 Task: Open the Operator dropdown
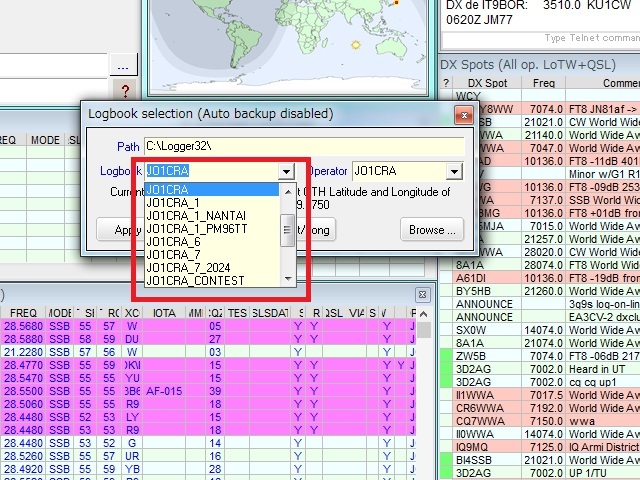click(x=455, y=172)
